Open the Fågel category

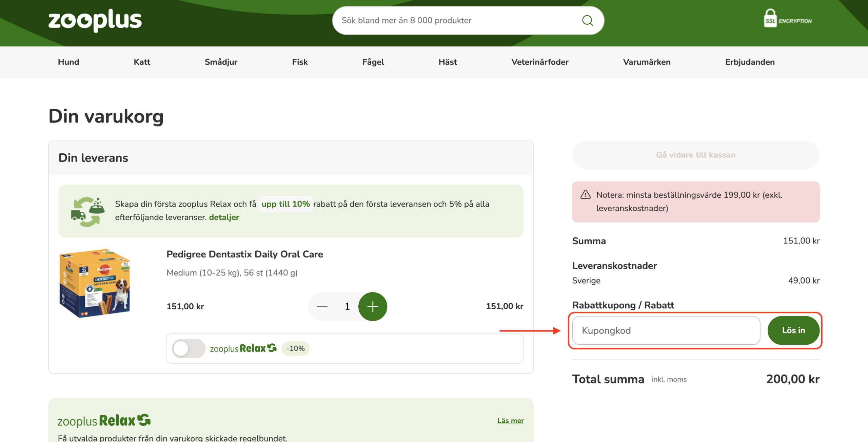coord(373,62)
